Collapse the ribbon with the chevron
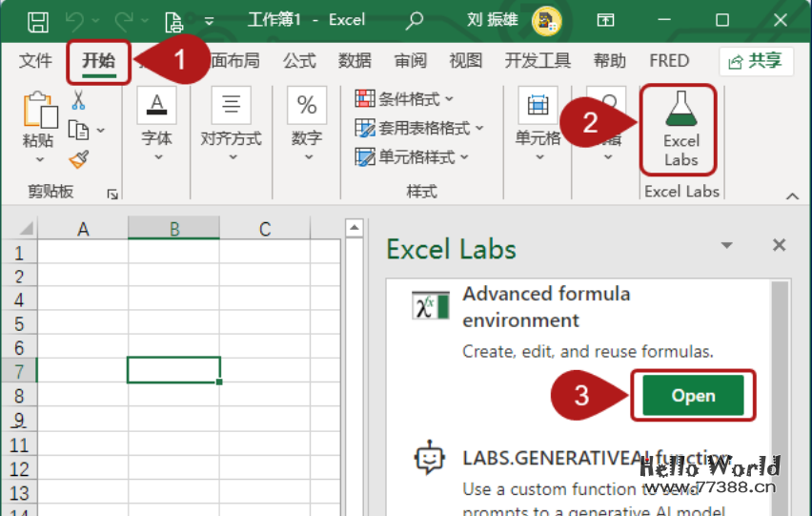 coord(792,196)
